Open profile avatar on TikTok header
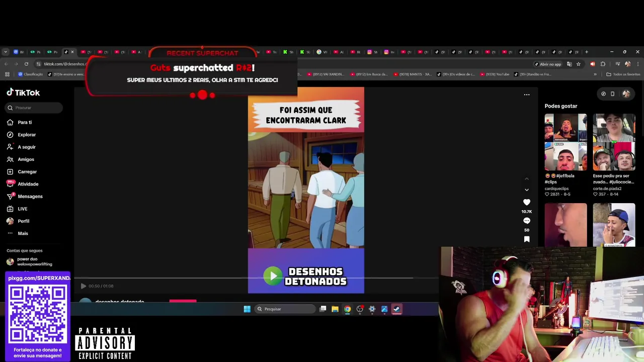This screenshot has width=644, height=362. point(626,94)
